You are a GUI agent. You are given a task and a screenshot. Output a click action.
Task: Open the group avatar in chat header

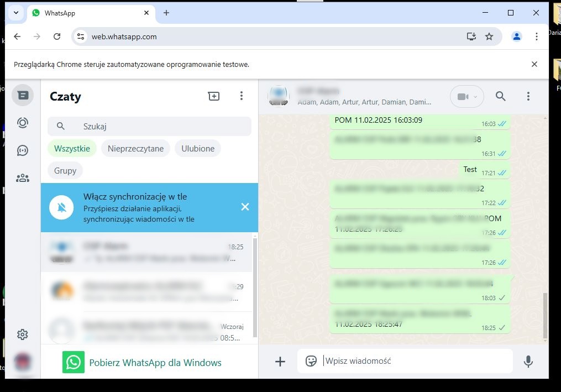[x=279, y=96]
